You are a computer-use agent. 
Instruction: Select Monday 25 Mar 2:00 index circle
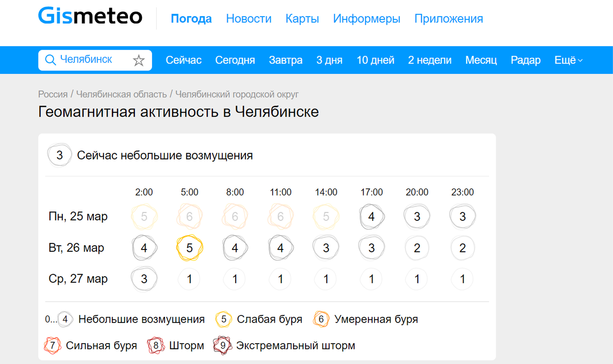point(144,217)
